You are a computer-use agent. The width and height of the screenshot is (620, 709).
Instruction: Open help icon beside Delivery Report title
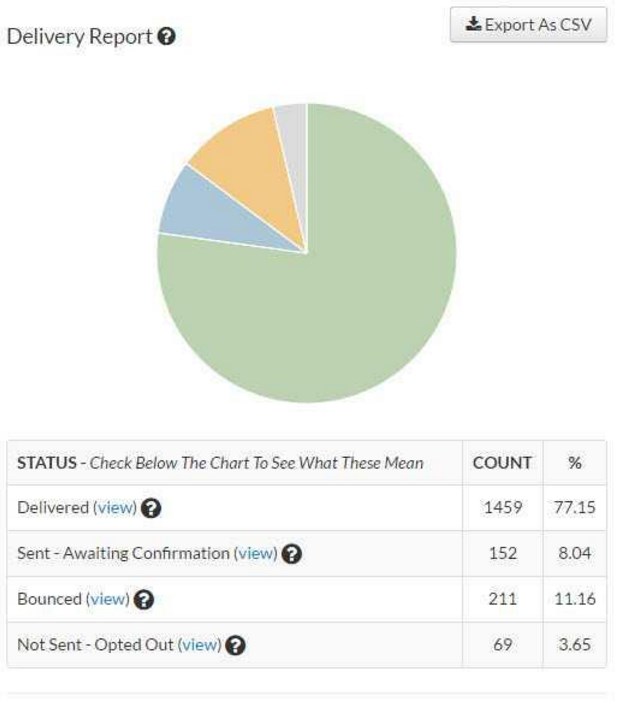pyautogui.click(x=168, y=37)
